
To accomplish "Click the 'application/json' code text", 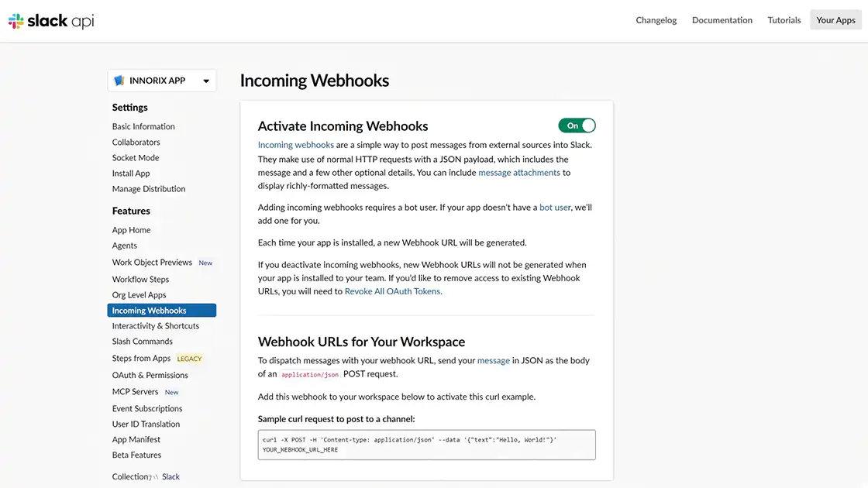I will [x=309, y=375].
